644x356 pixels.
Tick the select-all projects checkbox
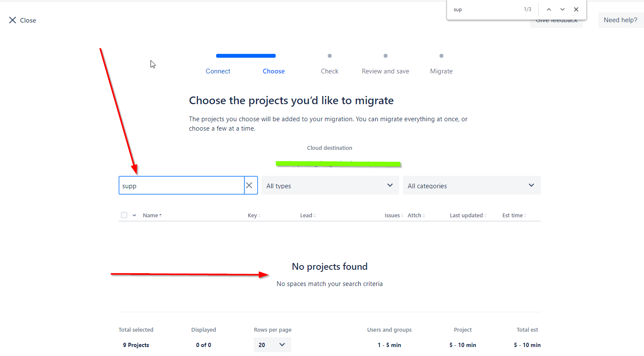coord(124,215)
